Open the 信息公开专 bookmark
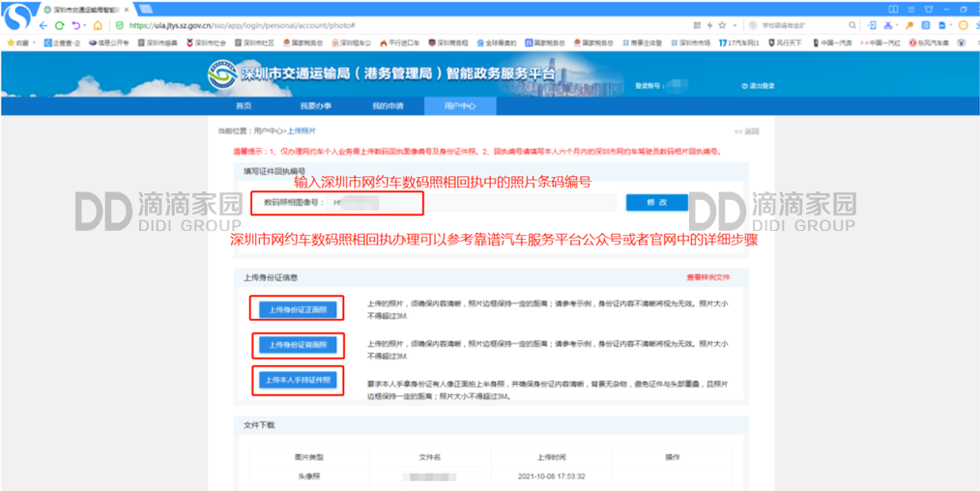The image size is (980, 491). pyautogui.click(x=109, y=43)
